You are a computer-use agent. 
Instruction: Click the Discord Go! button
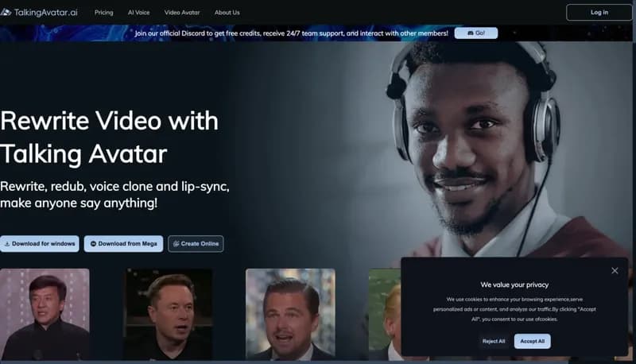click(x=476, y=33)
